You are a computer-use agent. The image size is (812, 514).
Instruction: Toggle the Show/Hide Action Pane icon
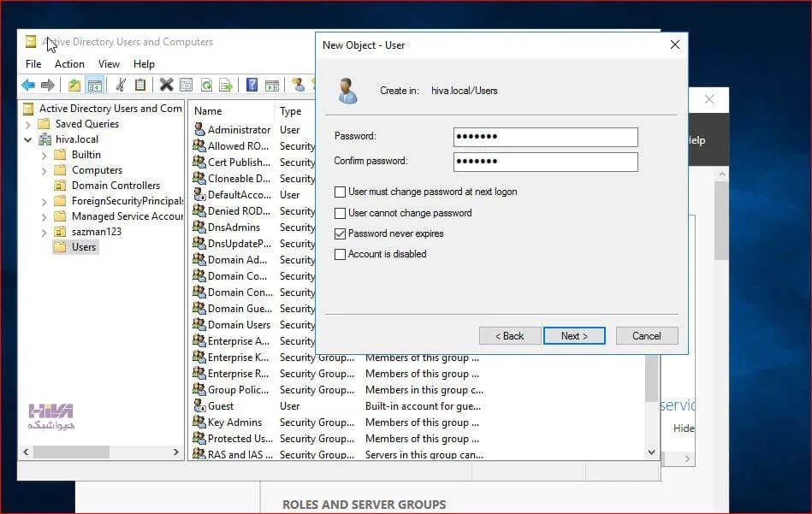coord(272,85)
